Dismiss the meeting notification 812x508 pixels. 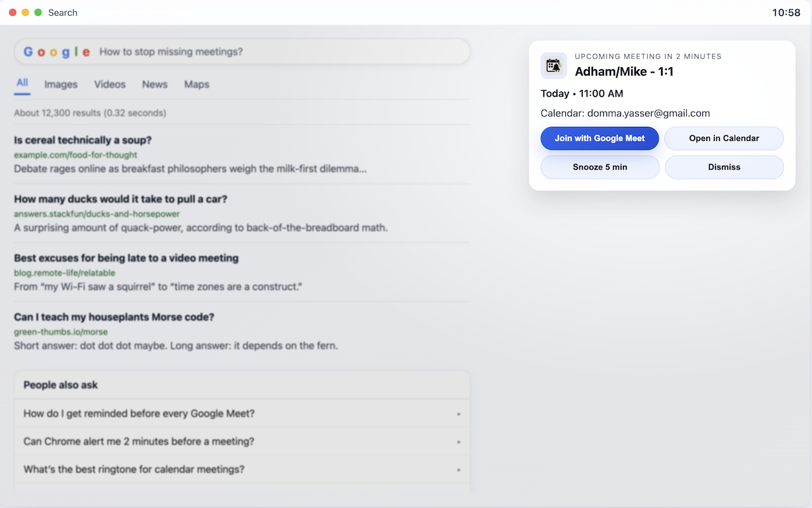tap(724, 167)
